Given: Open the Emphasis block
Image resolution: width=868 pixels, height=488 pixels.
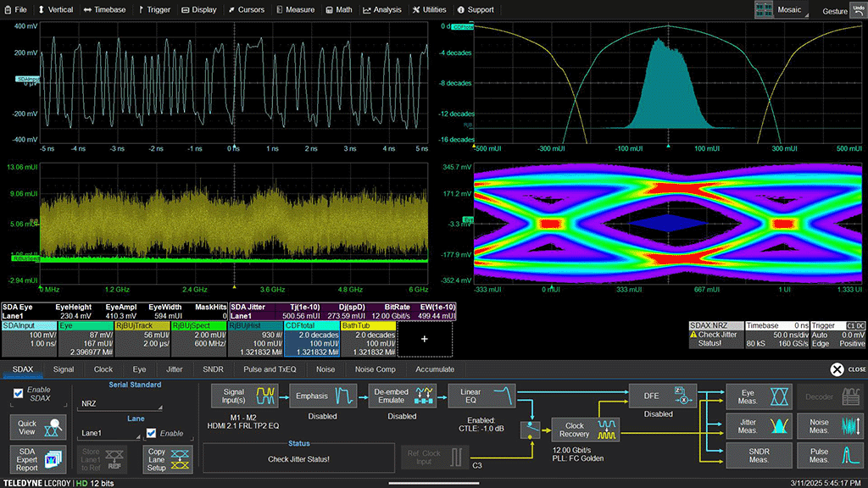Looking at the screenshot, I should [323, 396].
